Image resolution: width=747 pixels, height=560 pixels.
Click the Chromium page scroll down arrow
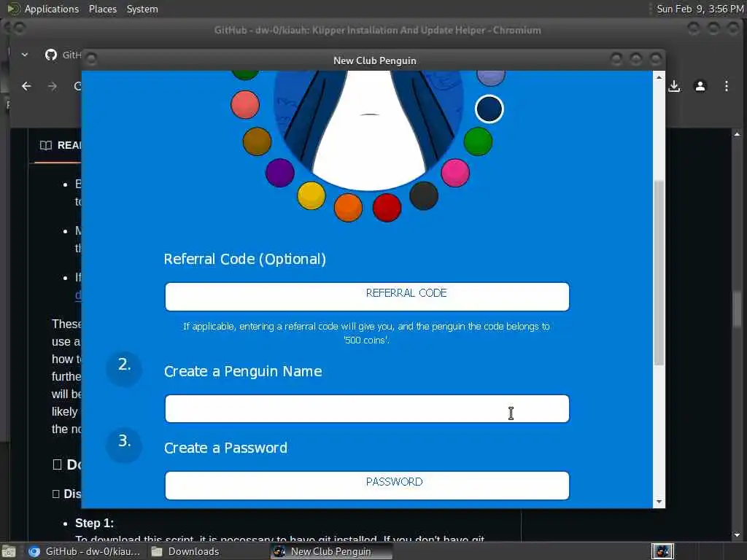(738, 535)
